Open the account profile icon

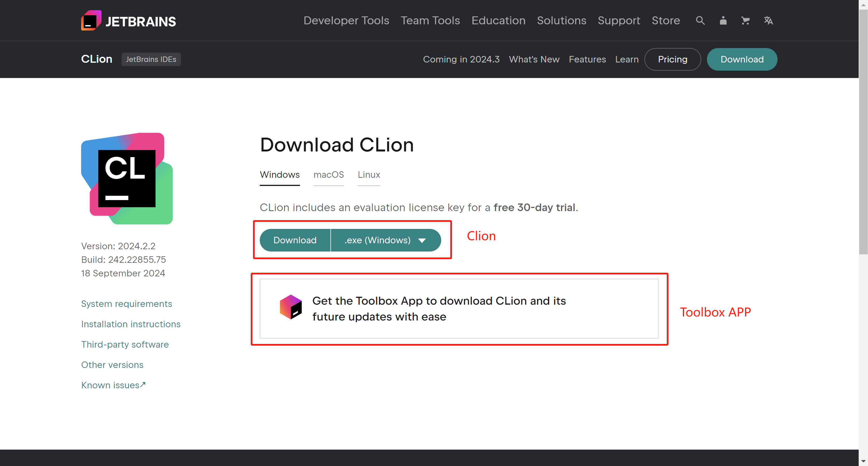coord(723,21)
